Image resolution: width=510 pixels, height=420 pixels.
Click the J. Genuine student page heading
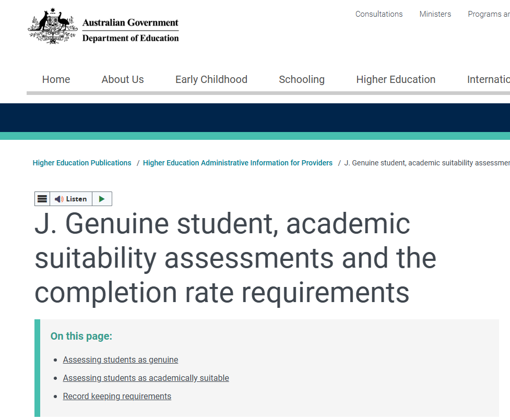click(x=235, y=258)
